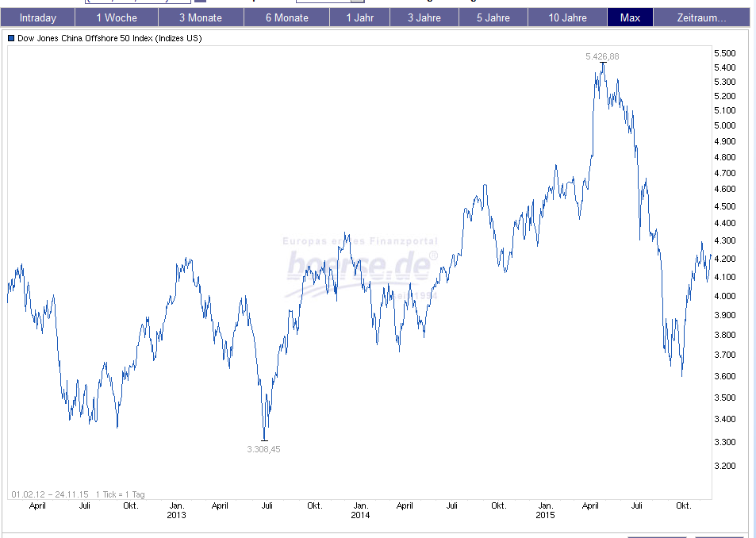The width and height of the screenshot is (756, 538).
Task: Click the 3.700 y-axis value
Action: (725, 355)
